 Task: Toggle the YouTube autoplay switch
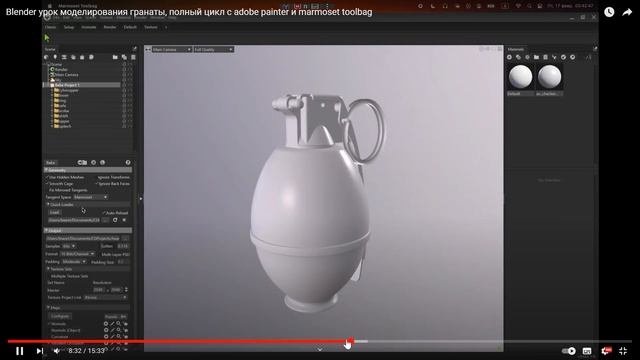569,351
